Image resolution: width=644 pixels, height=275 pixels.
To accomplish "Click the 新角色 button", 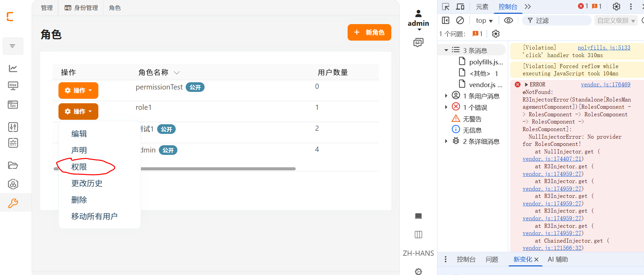I will coord(369,32).
